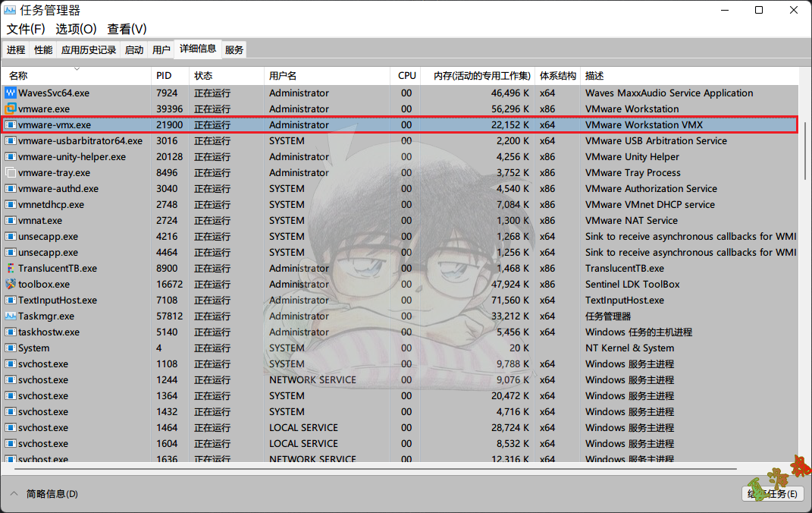Switch to the 性能 tab
Screen dimensions: 812x513
point(43,50)
